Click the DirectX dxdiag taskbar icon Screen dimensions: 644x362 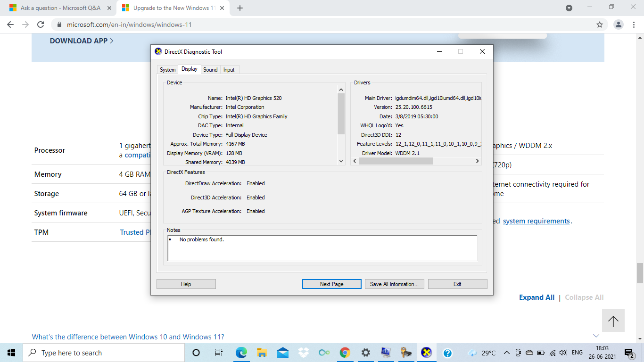click(x=427, y=353)
